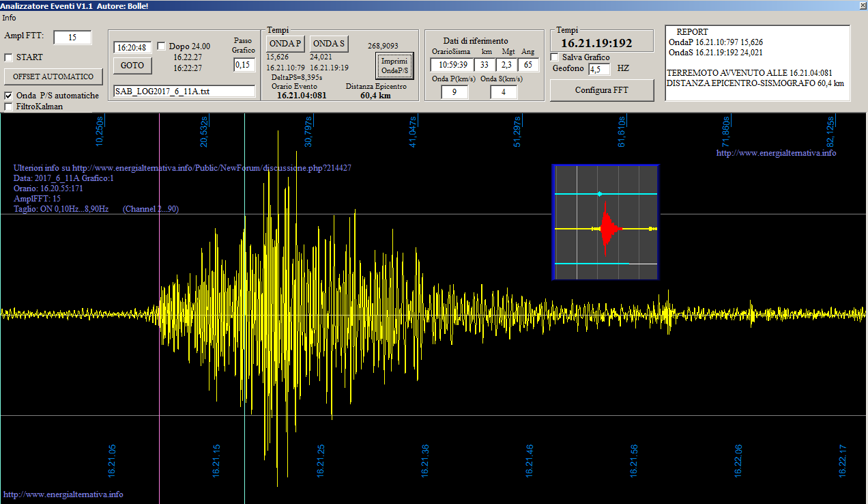Enable the START checkbox

tap(9, 57)
